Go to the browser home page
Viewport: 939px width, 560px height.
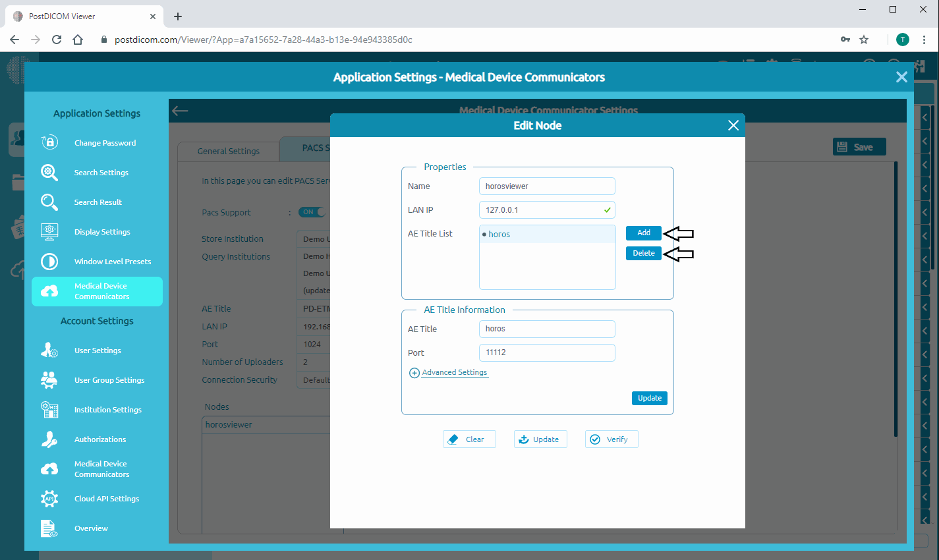[78, 40]
